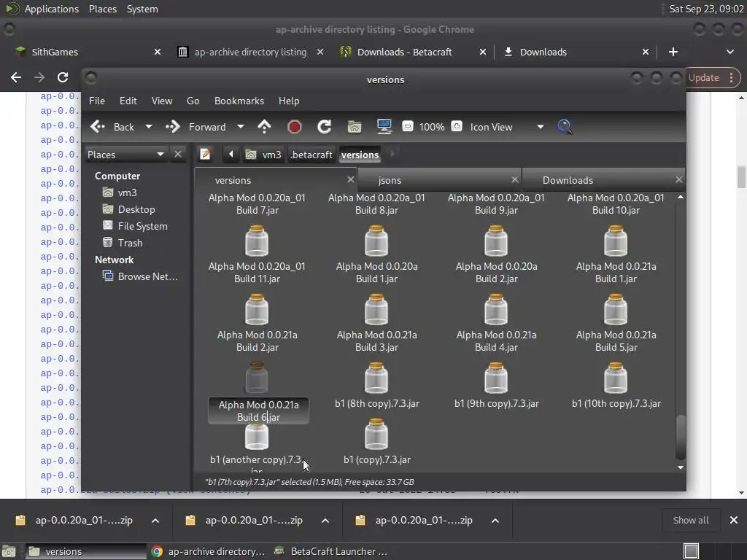The height and width of the screenshot is (560, 747).
Task: Click Show all downloads button
Action: (690, 520)
